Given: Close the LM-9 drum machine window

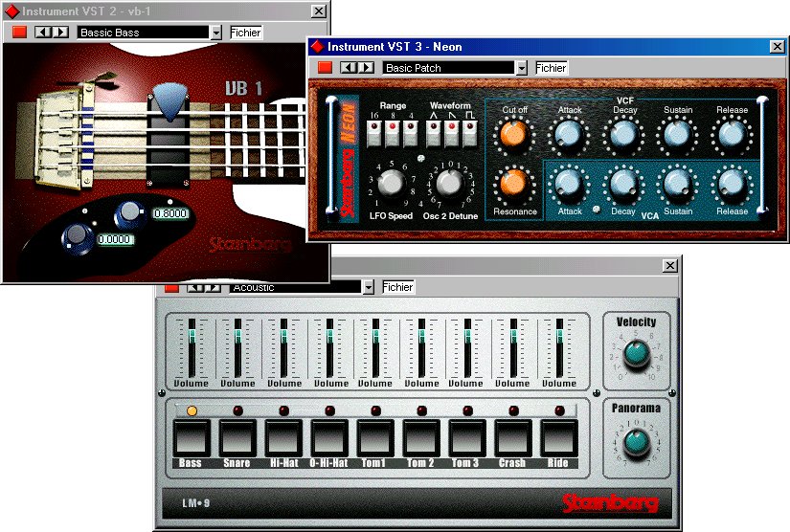Looking at the screenshot, I should coord(669,266).
